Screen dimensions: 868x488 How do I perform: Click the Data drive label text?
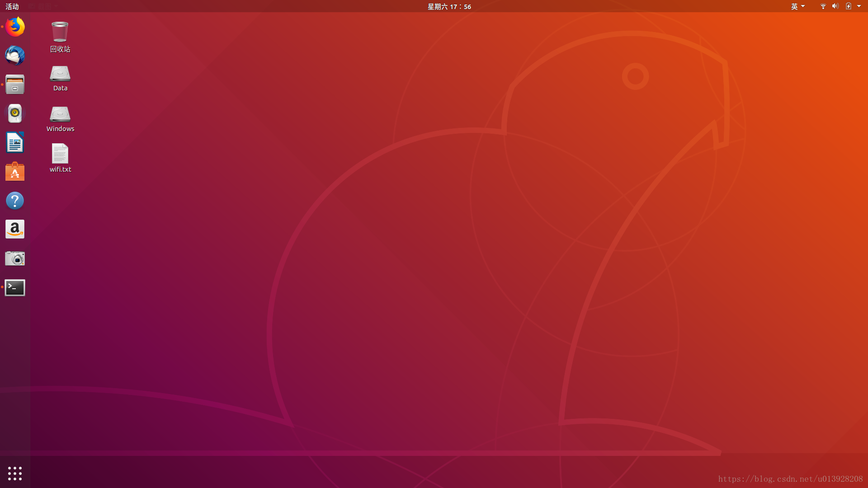(x=60, y=88)
